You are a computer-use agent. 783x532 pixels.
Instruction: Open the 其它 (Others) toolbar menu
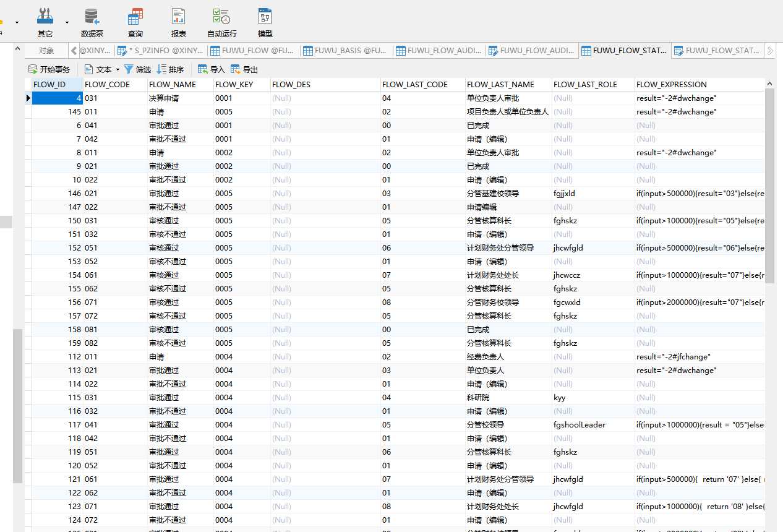click(x=45, y=22)
